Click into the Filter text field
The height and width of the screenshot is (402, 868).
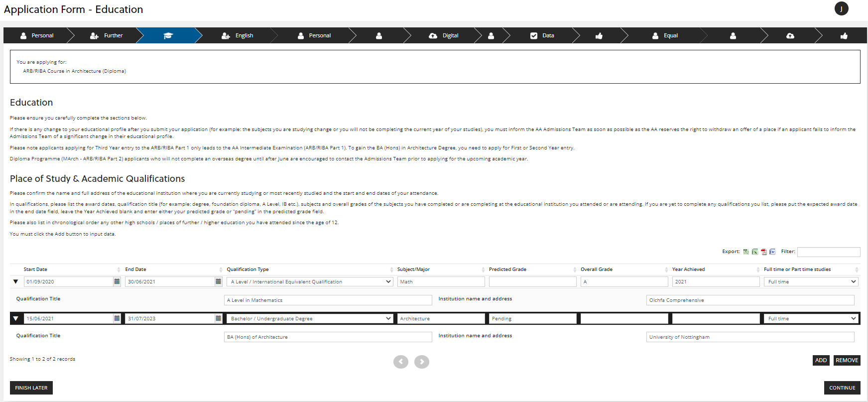point(828,252)
